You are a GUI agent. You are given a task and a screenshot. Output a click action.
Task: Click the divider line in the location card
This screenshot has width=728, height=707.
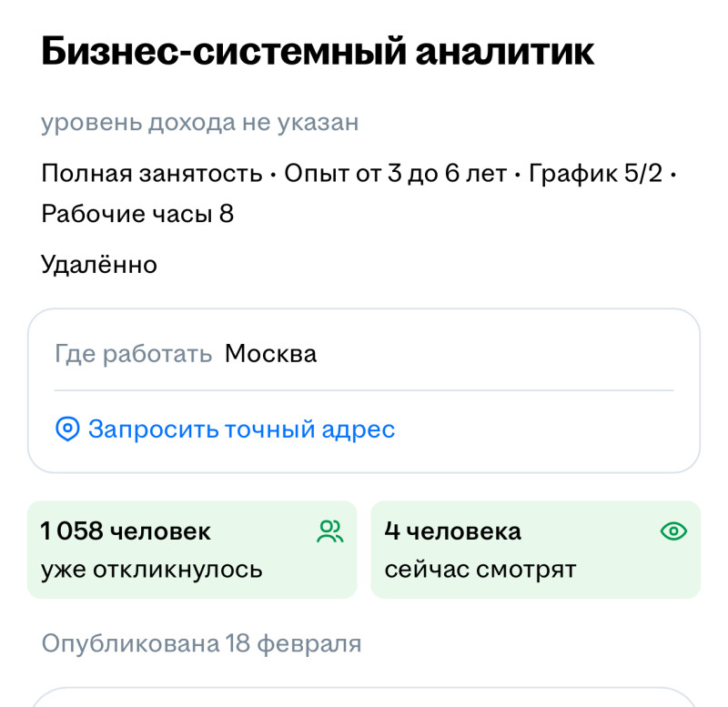(x=364, y=390)
